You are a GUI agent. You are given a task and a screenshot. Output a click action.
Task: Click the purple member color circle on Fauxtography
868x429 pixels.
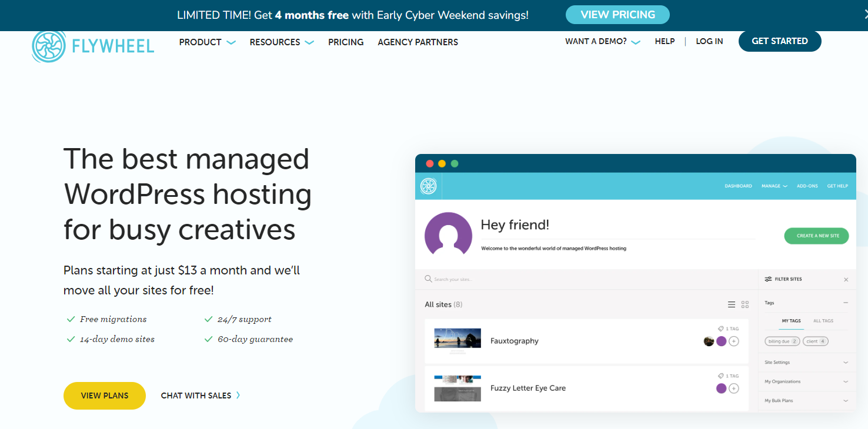coord(722,341)
